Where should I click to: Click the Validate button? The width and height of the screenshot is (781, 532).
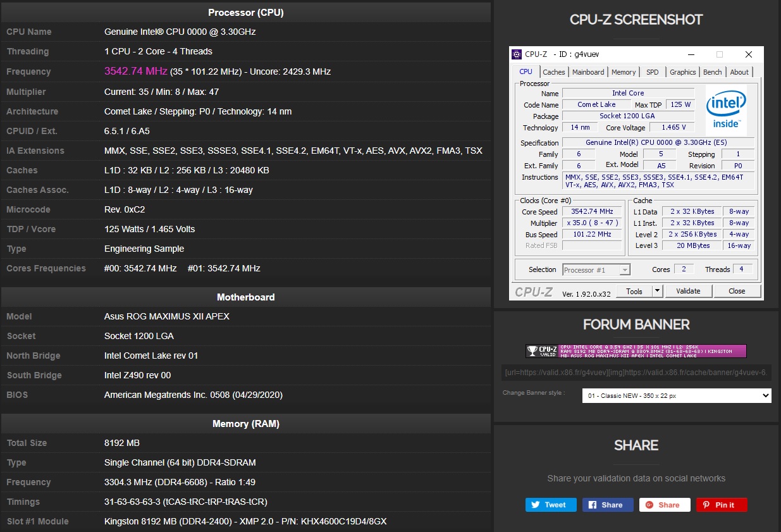pos(688,291)
